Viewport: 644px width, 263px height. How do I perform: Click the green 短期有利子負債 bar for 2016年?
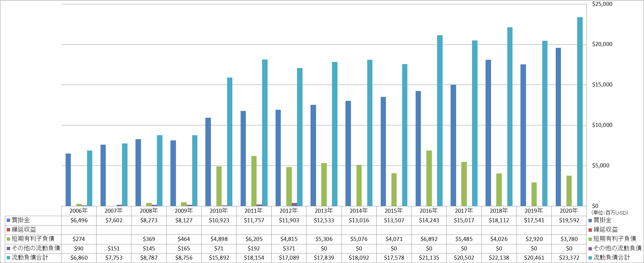click(429, 178)
